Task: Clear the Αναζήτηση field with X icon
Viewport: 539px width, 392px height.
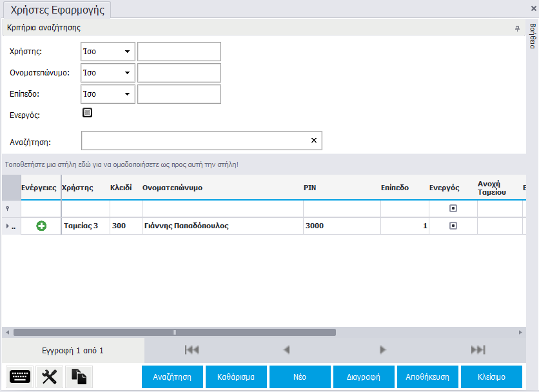Action: 314,141
